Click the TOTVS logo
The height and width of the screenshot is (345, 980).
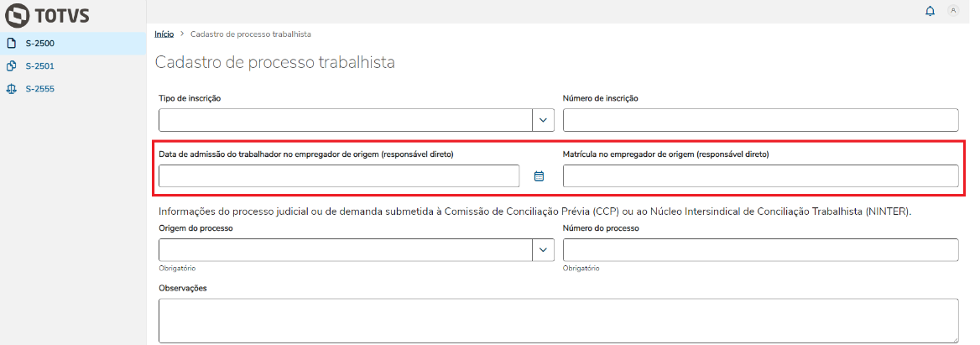(x=47, y=14)
